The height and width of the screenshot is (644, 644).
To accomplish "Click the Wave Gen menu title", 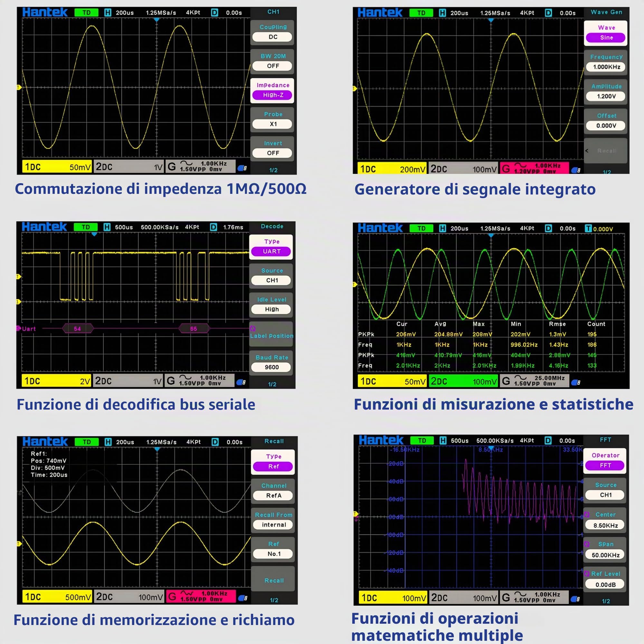I will pos(606,12).
